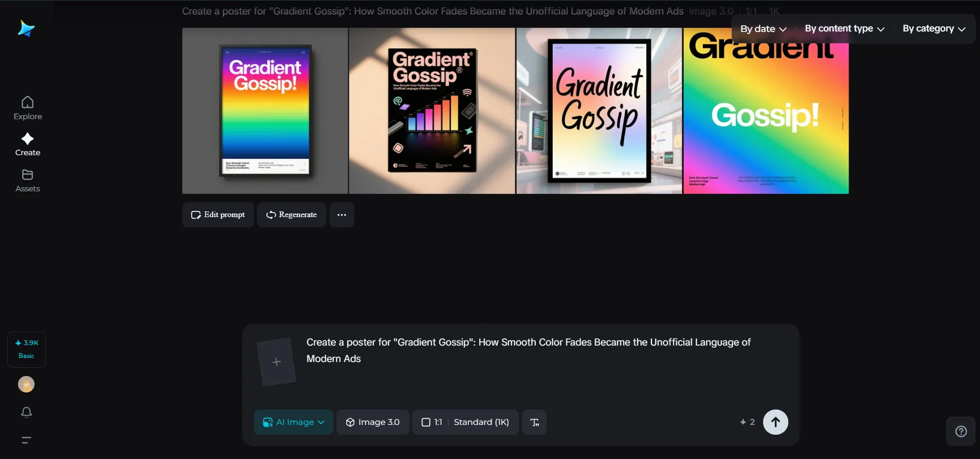Expand the By date filter
Screen dimensions: 980x459
pyautogui.click(x=763, y=29)
